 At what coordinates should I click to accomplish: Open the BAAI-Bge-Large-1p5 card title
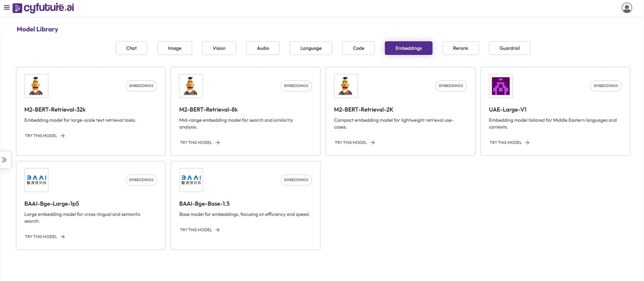pos(52,204)
